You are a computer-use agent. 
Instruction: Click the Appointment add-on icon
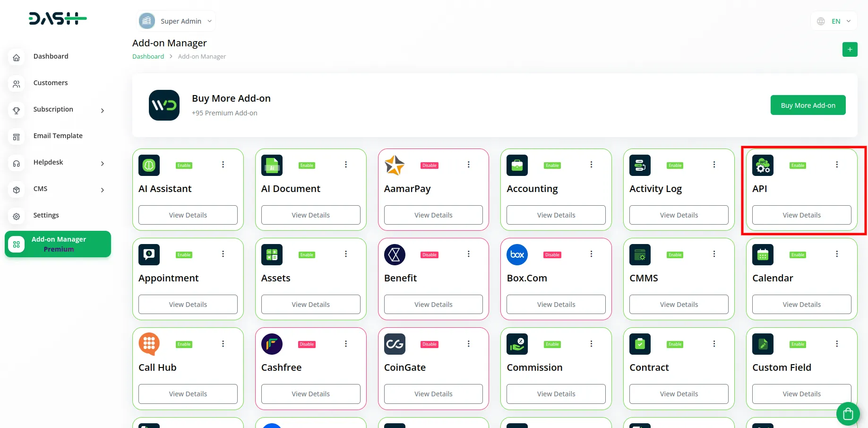(149, 254)
